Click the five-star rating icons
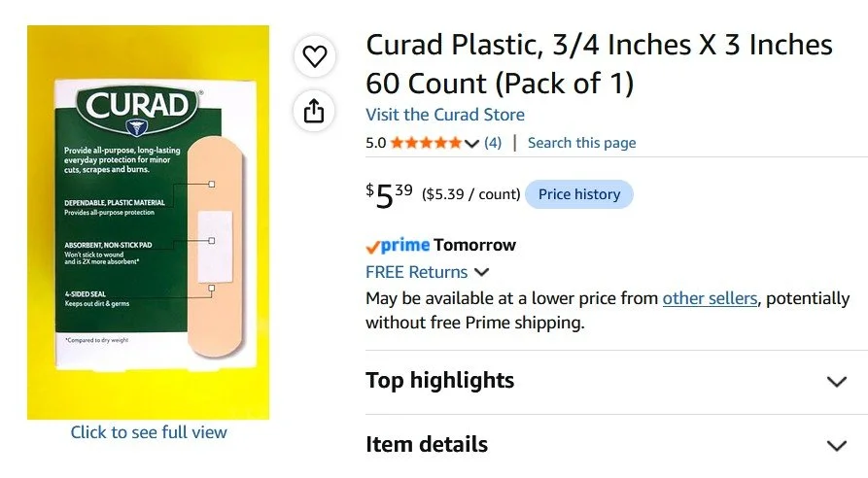The image size is (868, 478). [426, 143]
